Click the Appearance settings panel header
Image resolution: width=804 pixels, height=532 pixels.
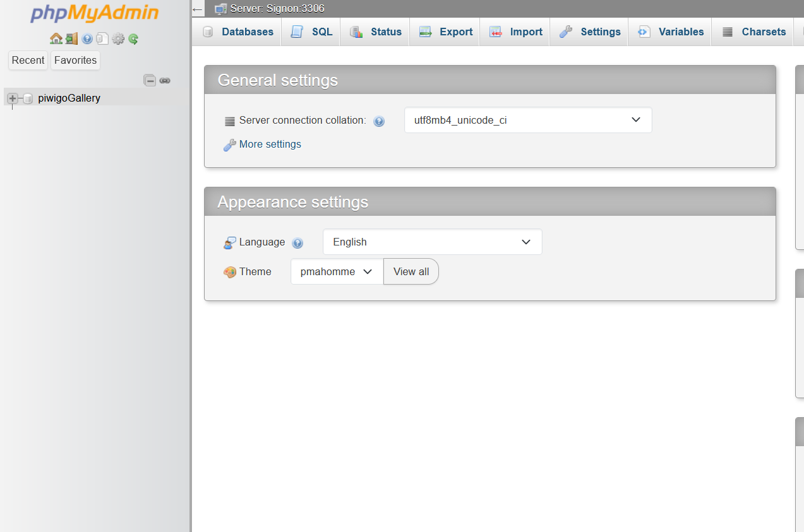[x=490, y=202]
